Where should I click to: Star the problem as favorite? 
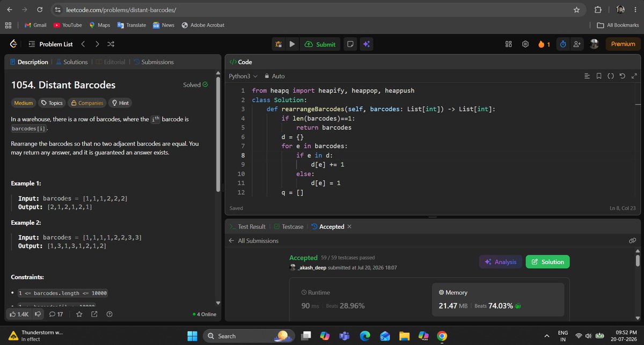pyautogui.click(x=79, y=314)
